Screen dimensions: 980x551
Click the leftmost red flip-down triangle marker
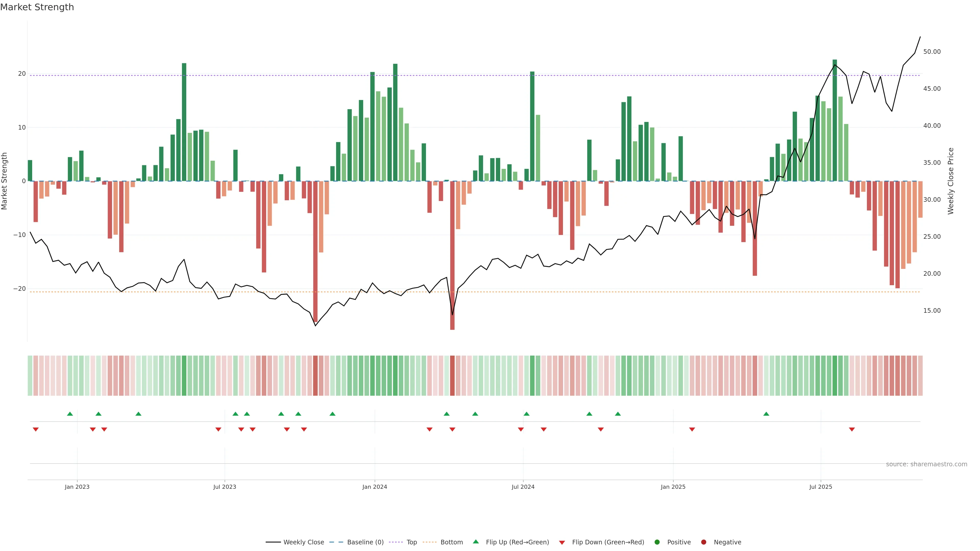pos(36,429)
